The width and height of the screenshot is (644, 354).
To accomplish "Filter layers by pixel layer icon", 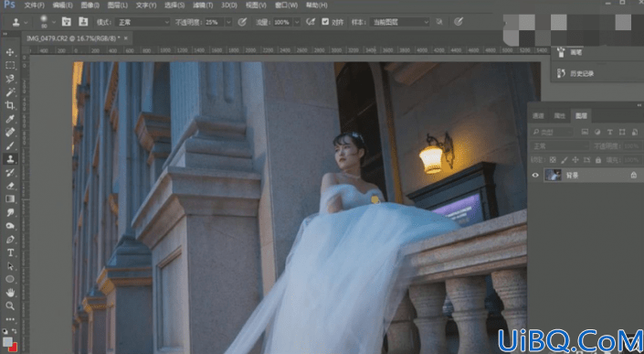I will (x=585, y=132).
